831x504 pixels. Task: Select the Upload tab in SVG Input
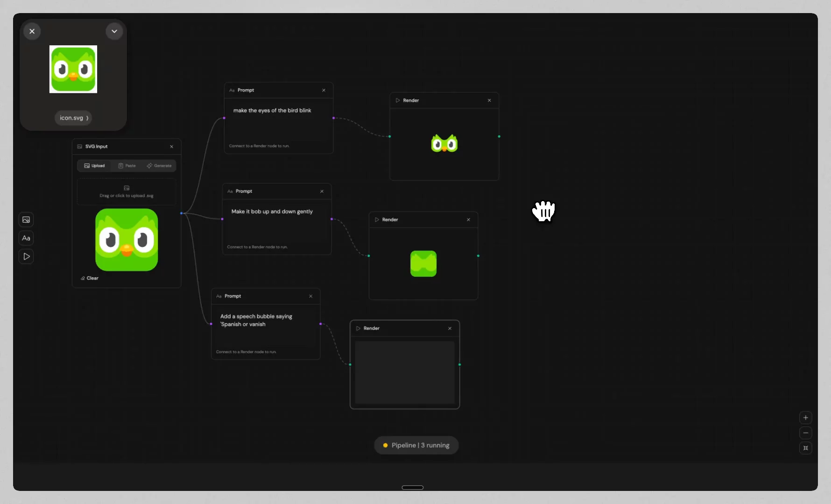pyautogui.click(x=94, y=166)
